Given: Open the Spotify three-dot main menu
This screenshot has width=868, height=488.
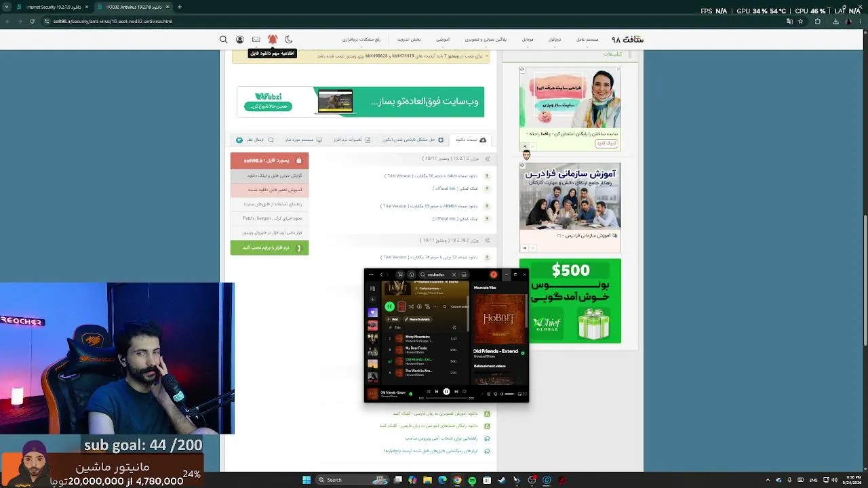Looking at the screenshot, I should click(x=370, y=274).
